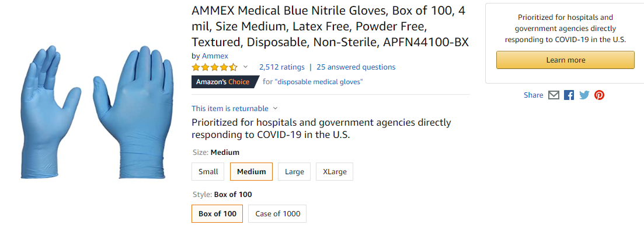
Task: View the 25 answered questions
Action: (x=356, y=67)
